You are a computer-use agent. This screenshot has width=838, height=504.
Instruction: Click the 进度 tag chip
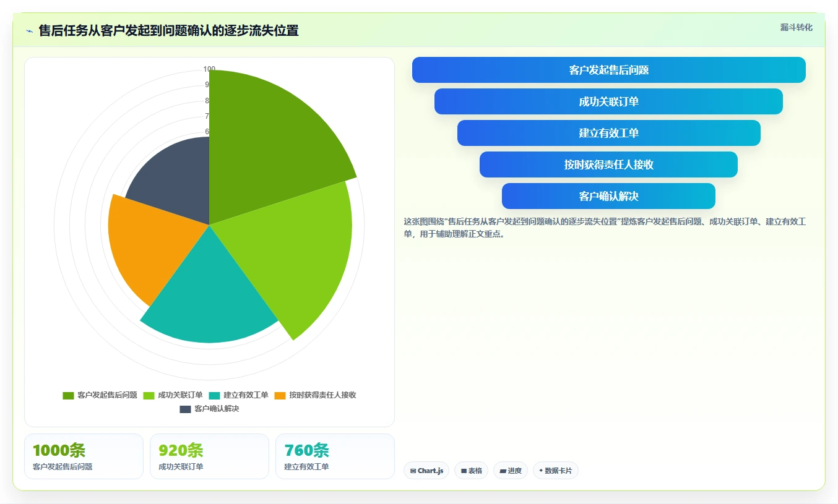(x=511, y=471)
